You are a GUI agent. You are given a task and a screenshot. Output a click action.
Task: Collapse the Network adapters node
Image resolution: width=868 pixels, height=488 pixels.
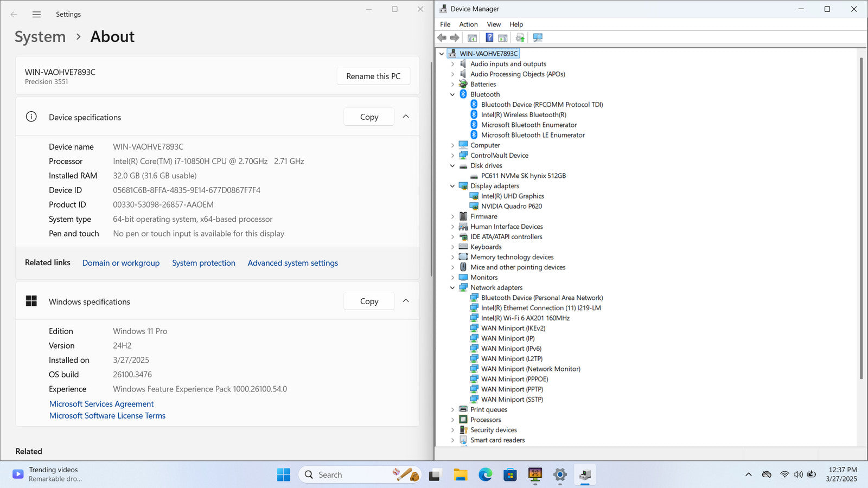(x=452, y=288)
